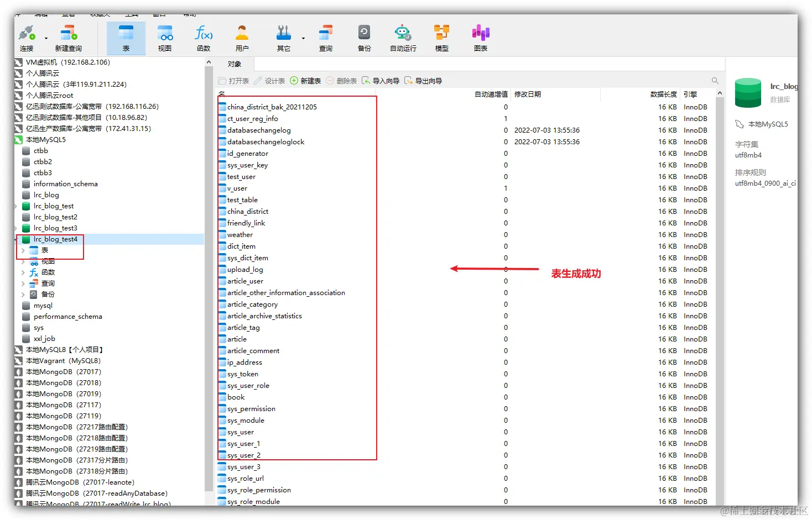Select the sys_token table icon

click(222, 374)
